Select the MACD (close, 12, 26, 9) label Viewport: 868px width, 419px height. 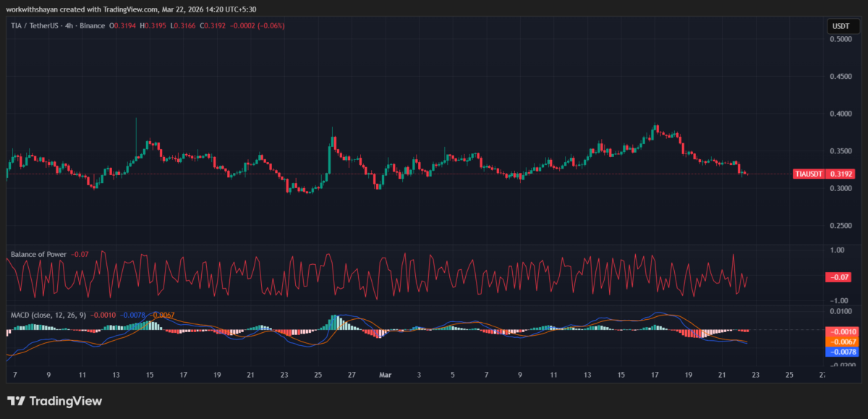click(x=47, y=315)
